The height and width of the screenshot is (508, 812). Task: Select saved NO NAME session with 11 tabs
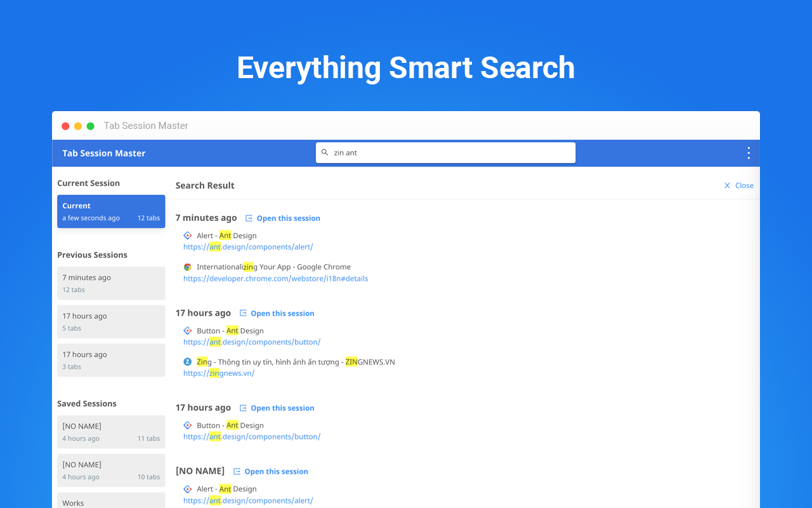point(111,432)
